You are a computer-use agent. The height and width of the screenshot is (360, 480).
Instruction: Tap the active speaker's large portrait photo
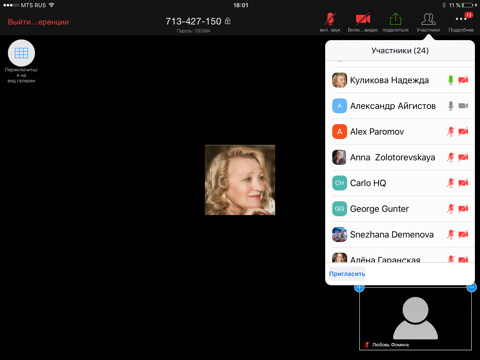pyautogui.click(x=240, y=180)
